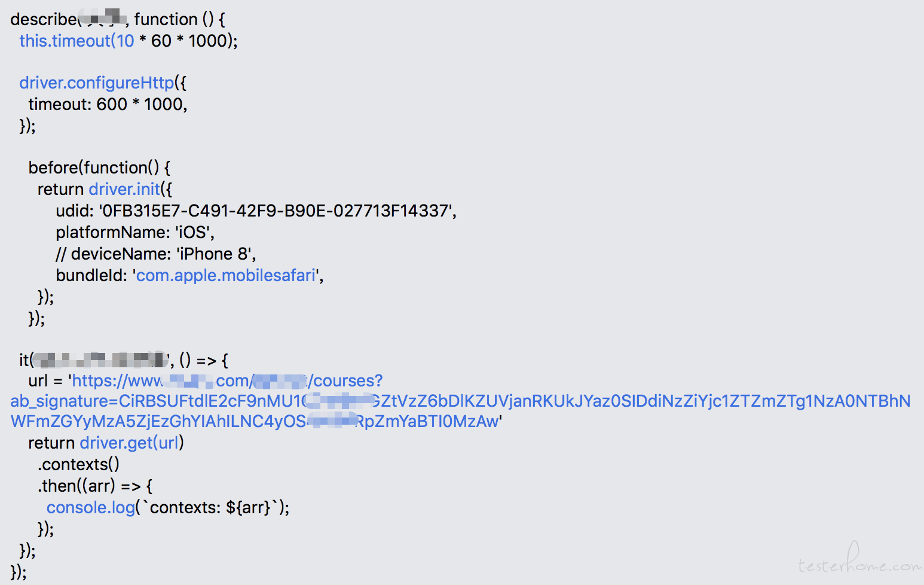
Task: Click the this.timeout(10 link
Action: 77,41
